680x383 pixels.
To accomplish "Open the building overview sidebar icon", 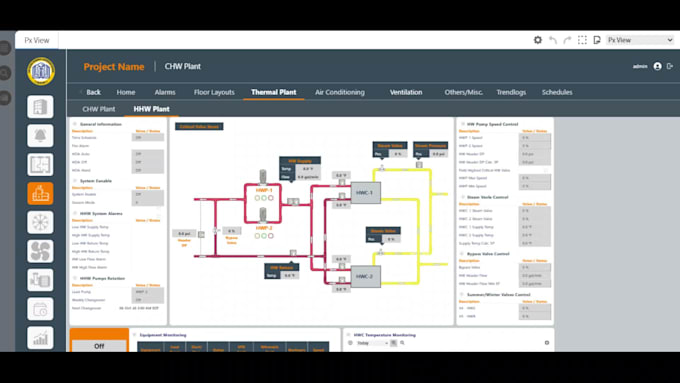I will click(x=40, y=107).
